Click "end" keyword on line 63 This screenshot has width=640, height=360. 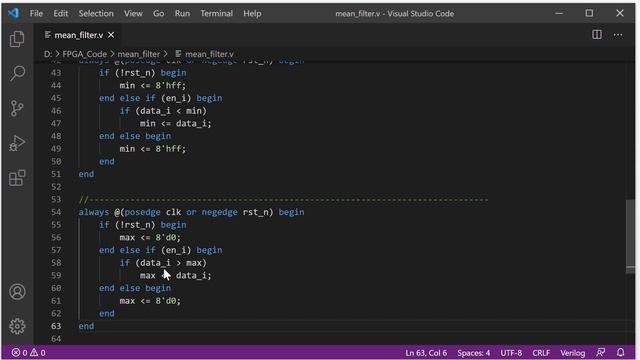tap(86, 326)
